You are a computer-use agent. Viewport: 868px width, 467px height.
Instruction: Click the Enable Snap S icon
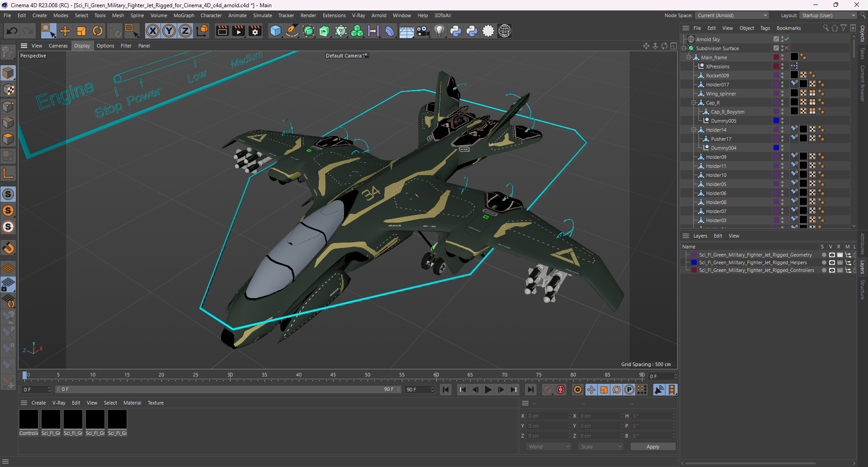point(8,194)
